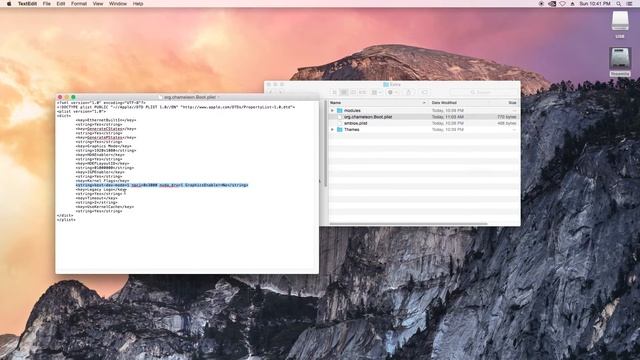Open the Format menu

click(x=79, y=4)
